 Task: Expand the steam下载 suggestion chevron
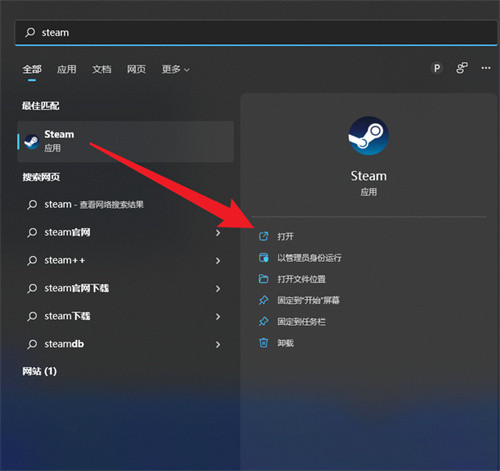pos(218,316)
